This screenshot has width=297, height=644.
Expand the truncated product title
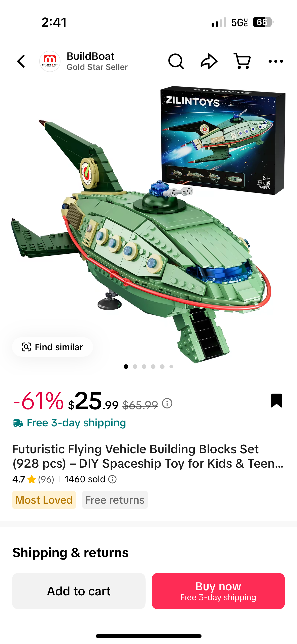tap(148, 456)
